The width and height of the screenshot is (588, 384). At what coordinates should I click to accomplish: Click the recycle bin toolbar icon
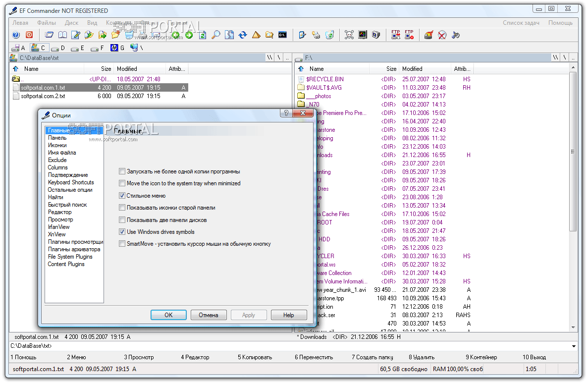click(x=329, y=35)
